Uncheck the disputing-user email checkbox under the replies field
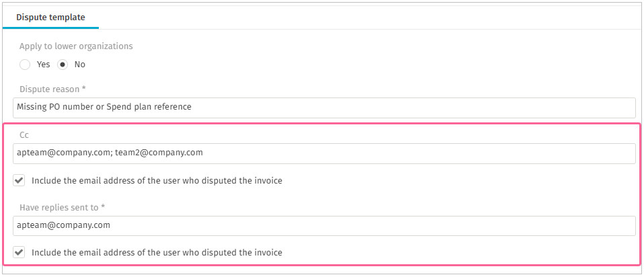 [x=19, y=252]
